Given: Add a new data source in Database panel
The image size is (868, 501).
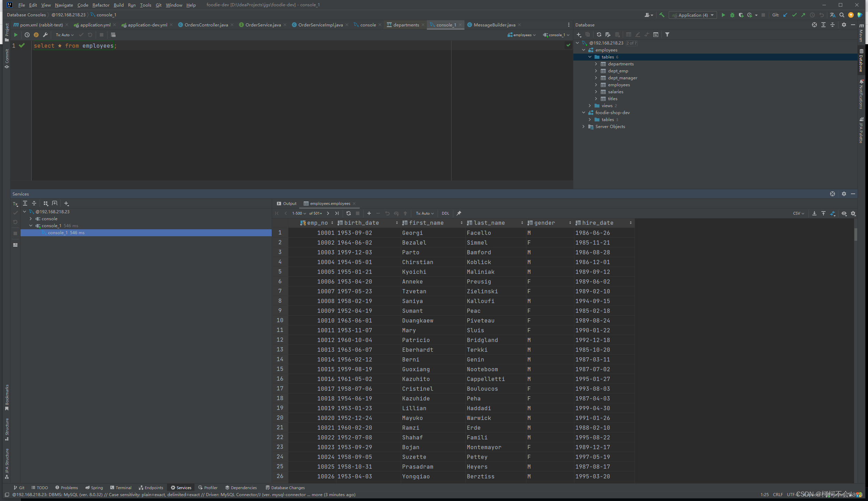Looking at the screenshot, I should [579, 34].
